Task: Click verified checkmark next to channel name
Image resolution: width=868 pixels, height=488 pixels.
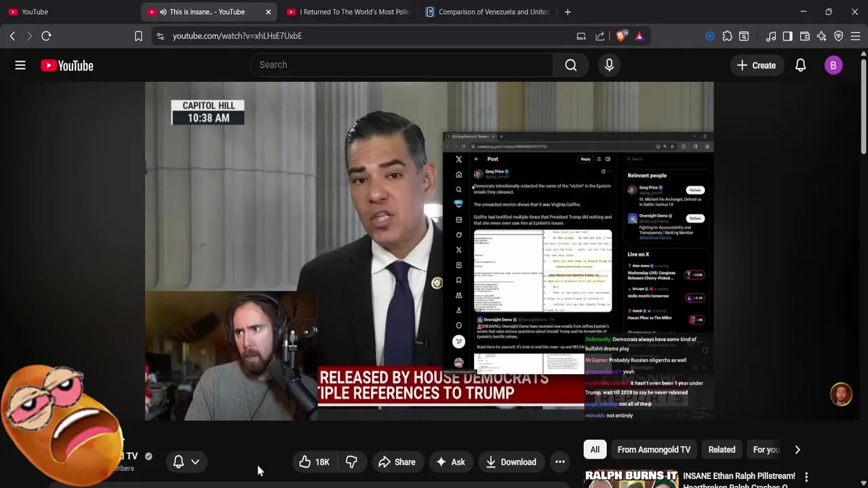Action: (x=149, y=456)
